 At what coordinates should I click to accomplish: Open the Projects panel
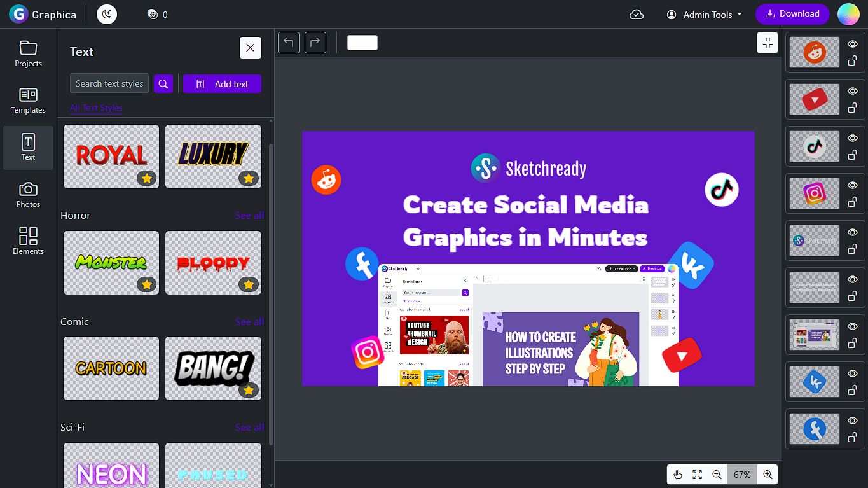(x=28, y=53)
